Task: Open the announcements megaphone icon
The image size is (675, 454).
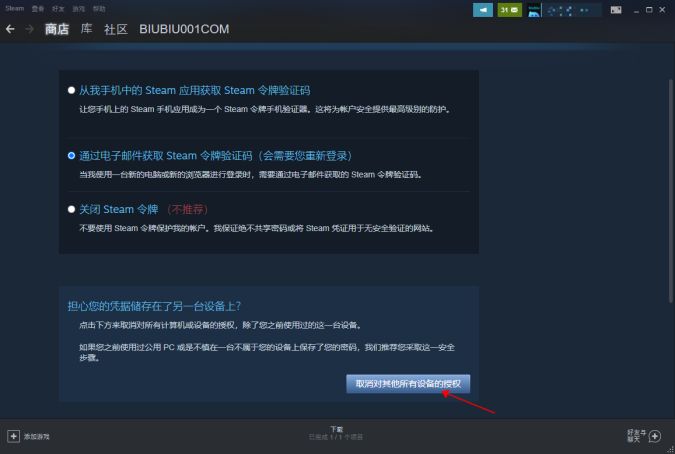Action: (x=484, y=10)
